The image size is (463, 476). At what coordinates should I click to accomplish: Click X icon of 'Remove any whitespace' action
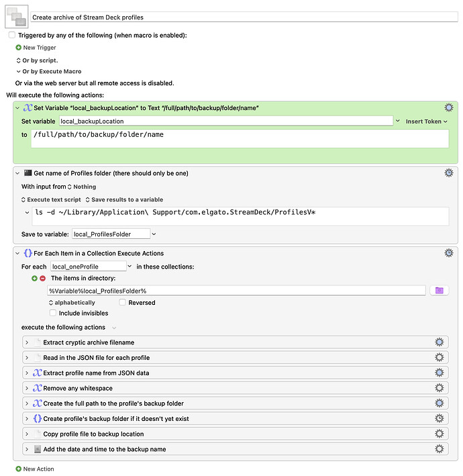click(x=38, y=388)
